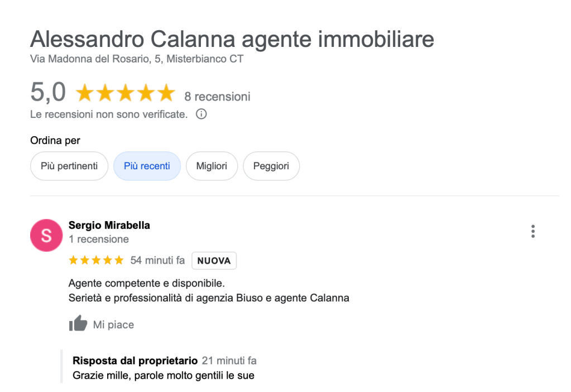
Task: Click the '8 recensioni' count
Action: [x=217, y=97]
